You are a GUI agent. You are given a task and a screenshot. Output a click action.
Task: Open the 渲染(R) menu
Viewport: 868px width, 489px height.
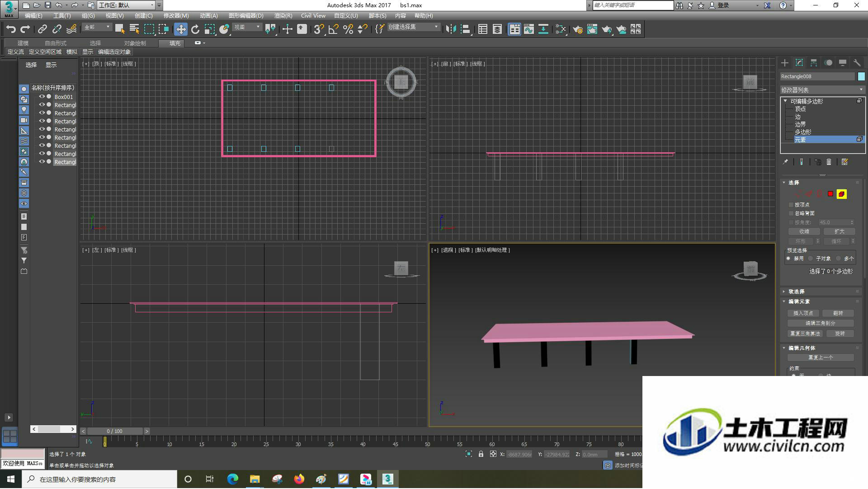click(283, 16)
